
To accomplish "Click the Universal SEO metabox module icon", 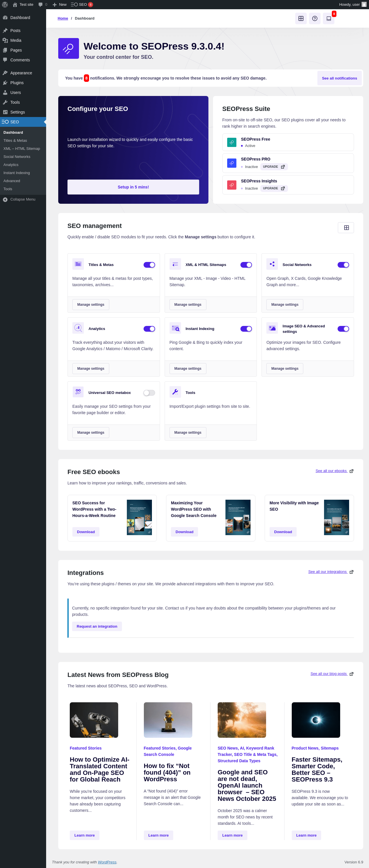I will 78,392.
